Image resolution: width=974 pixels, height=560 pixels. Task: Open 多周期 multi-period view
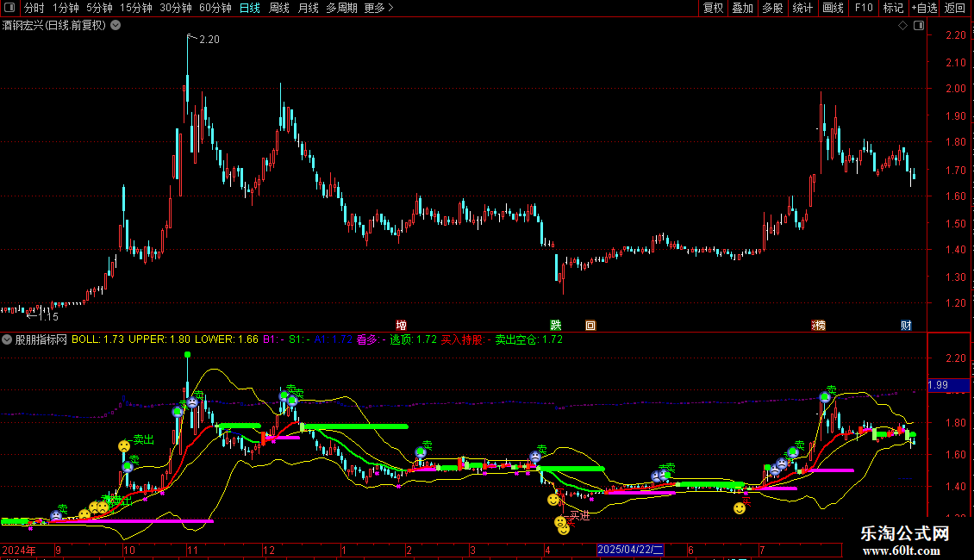pos(341,8)
